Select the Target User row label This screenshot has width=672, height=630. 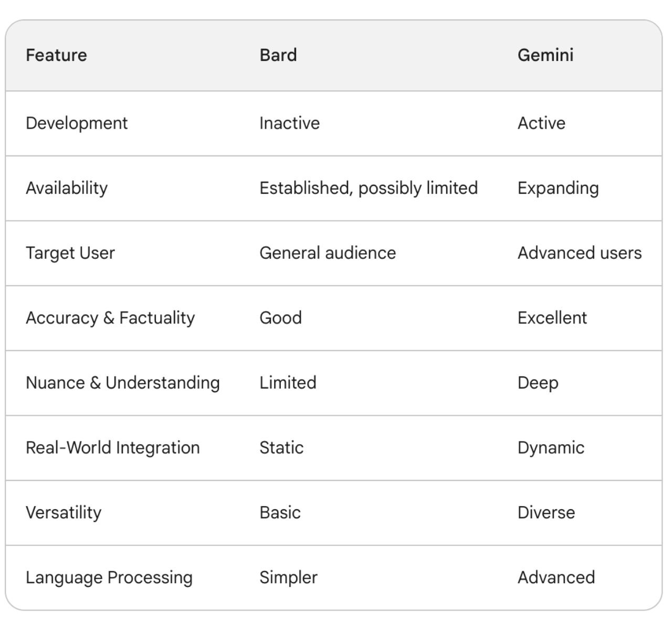70,253
